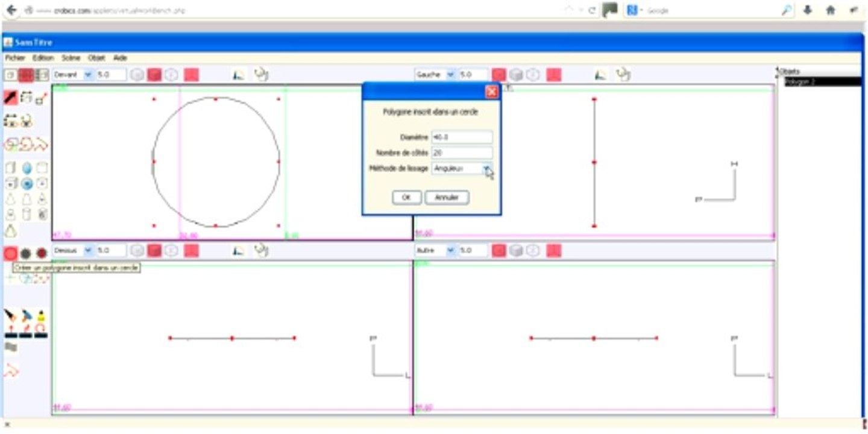This screenshot has width=868, height=434.
Task: Click the browser downloads arrow icon
Action: click(x=808, y=10)
